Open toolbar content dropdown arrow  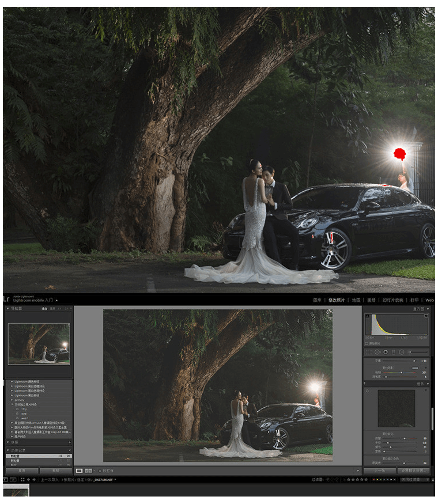pos(358,471)
